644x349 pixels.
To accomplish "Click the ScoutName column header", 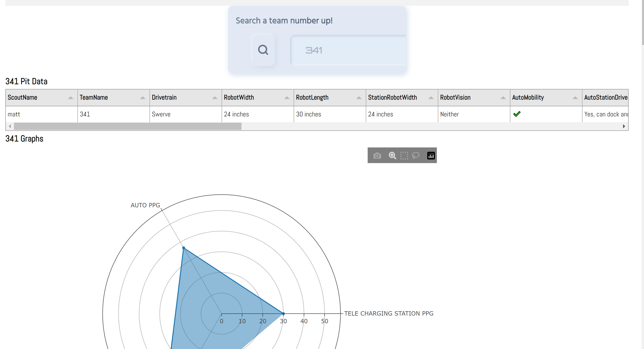I will coord(42,98).
